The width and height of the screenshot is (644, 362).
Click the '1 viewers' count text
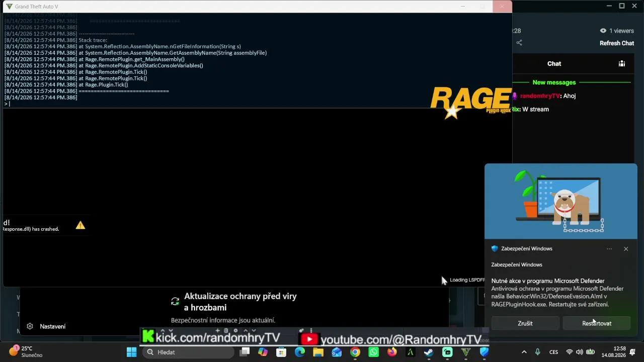[621, 31]
